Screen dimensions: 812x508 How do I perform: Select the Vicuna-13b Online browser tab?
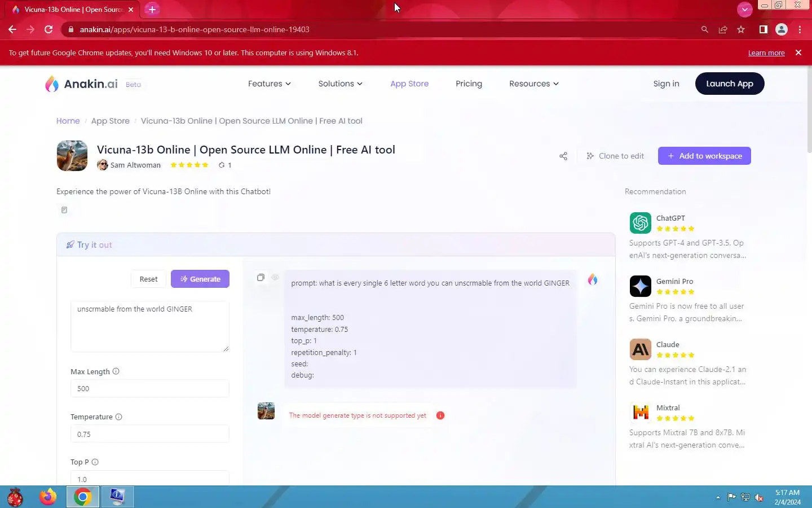coord(73,10)
